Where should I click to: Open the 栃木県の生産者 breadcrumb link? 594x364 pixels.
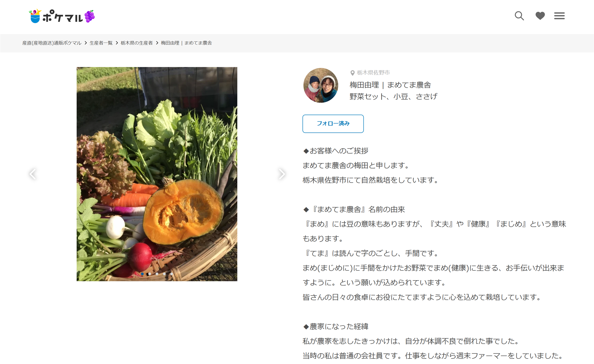pyautogui.click(x=137, y=43)
